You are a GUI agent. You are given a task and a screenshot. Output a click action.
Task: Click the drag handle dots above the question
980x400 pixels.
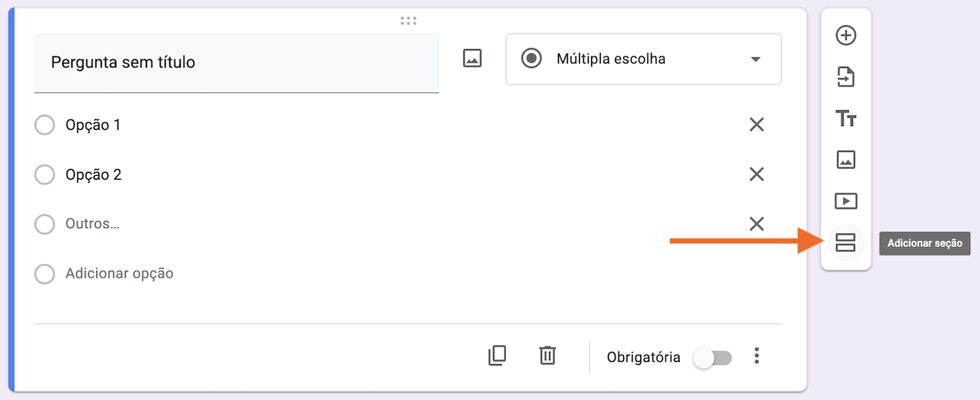tap(408, 21)
